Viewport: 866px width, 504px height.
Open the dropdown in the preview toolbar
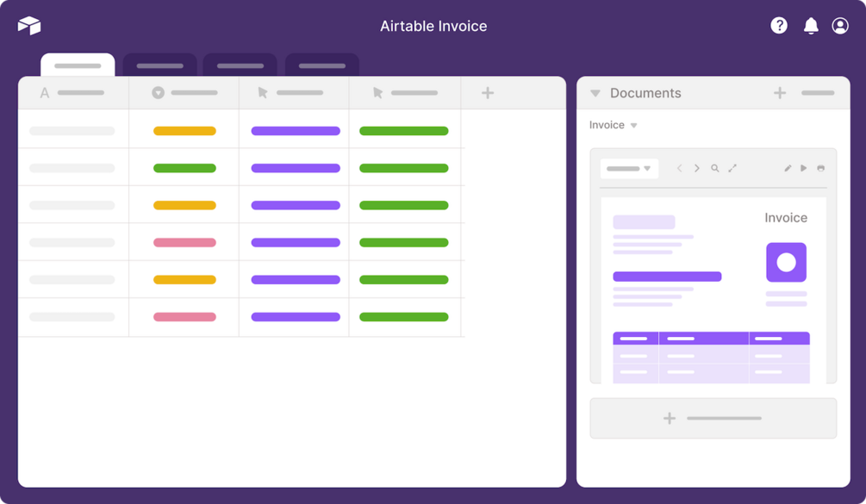(629, 168)
